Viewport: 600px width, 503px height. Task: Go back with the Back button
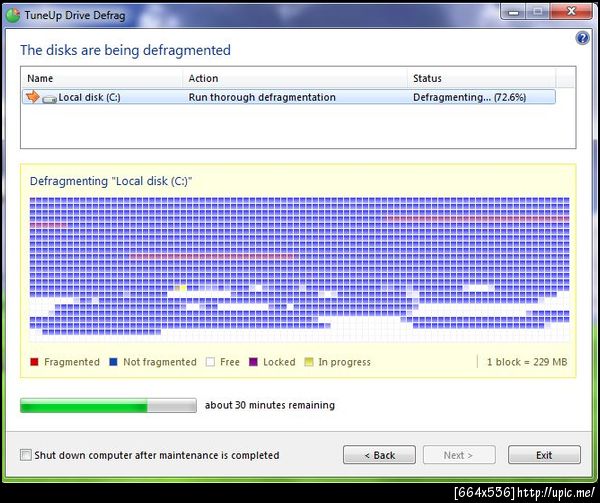(379, 455)
